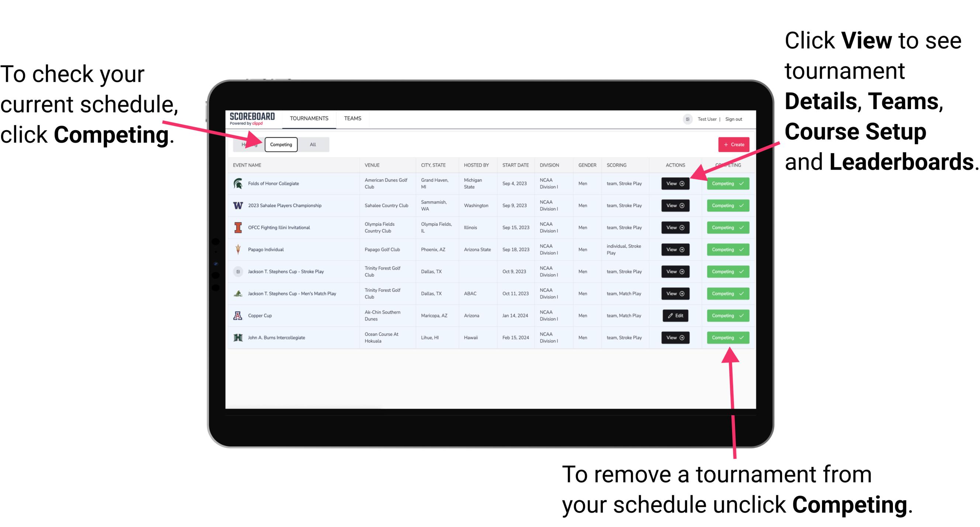Click the Create button to add tournament
Viewport: 980px width, 527px height.
pos(731,144)
